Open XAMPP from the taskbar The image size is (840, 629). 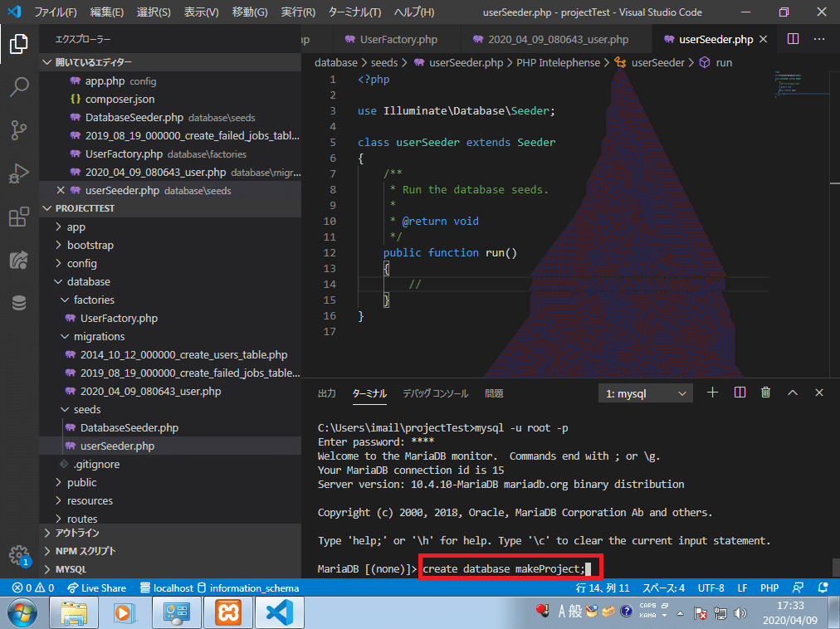tap(227, 613)
